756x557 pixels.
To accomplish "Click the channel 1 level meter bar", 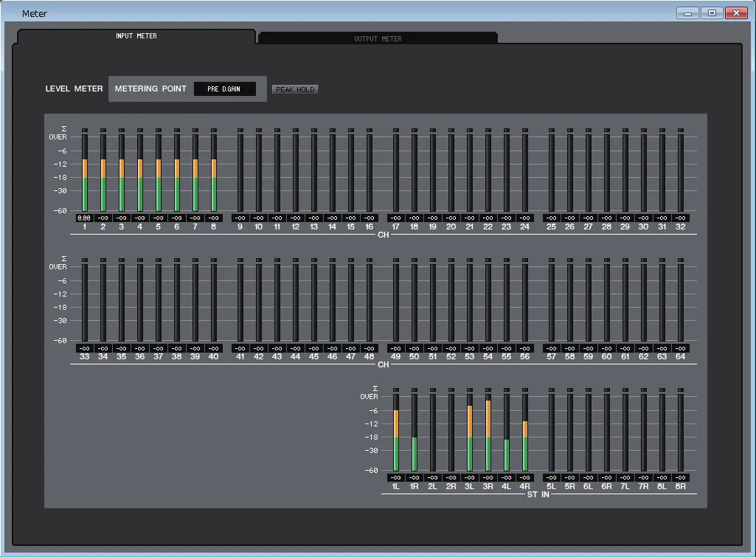I will pos(84,173).
